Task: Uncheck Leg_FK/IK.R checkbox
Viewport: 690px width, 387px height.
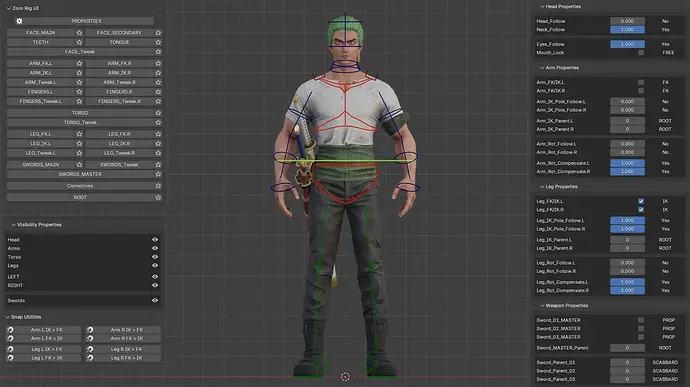Action: coord(641,210)
